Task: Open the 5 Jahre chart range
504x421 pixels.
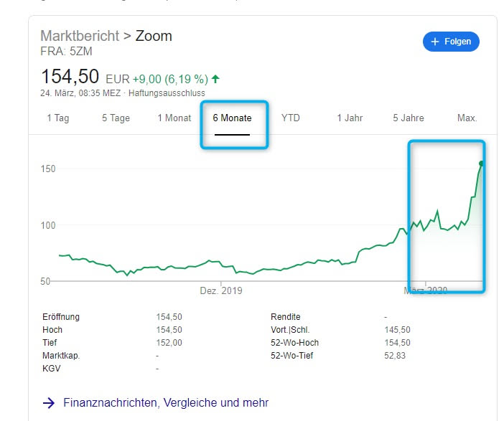Action: tap(409, 118)
